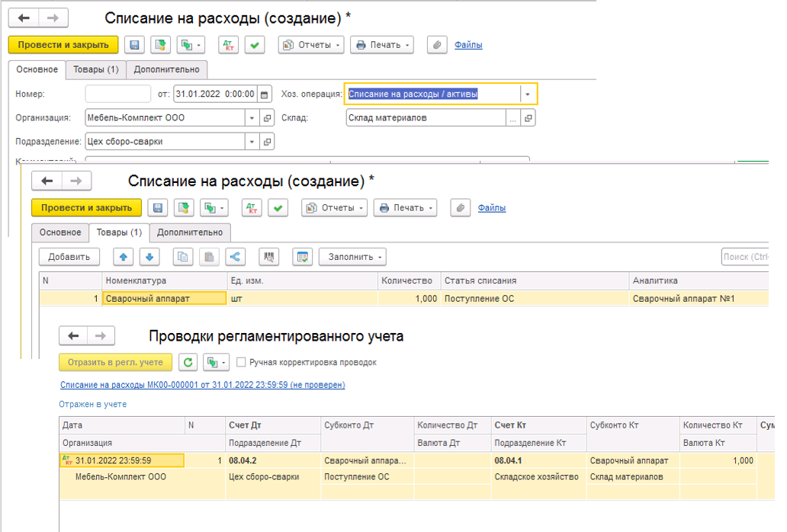Select 08.04.1 credit account cell

(x=538, y=460)
